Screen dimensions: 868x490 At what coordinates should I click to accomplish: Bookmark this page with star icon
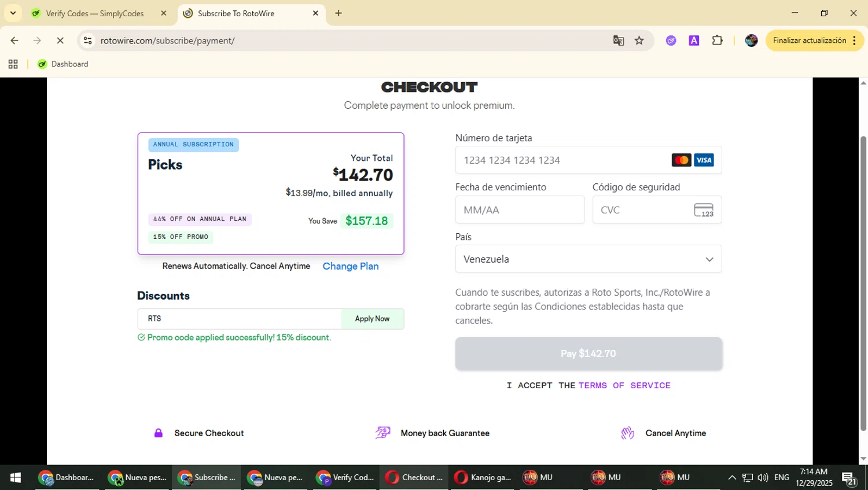pyautogui.click(x=639, y=40)
